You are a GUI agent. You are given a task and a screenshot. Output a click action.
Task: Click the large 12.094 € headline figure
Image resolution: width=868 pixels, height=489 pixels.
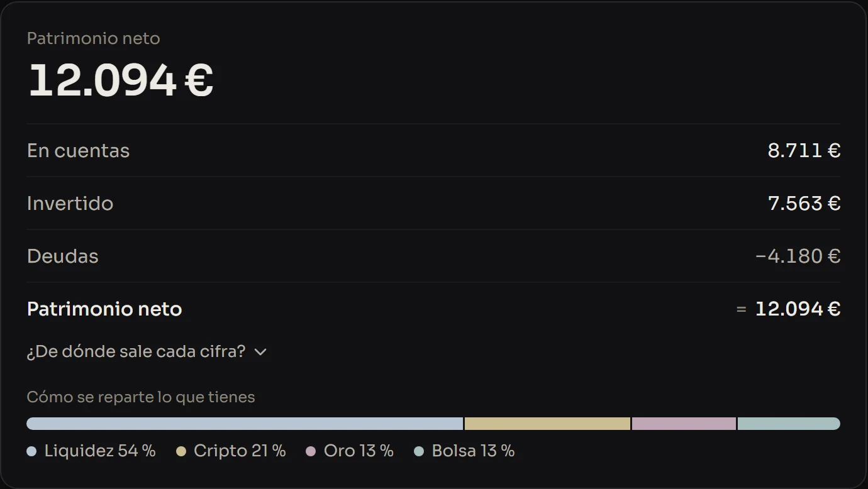click(121, 80)
